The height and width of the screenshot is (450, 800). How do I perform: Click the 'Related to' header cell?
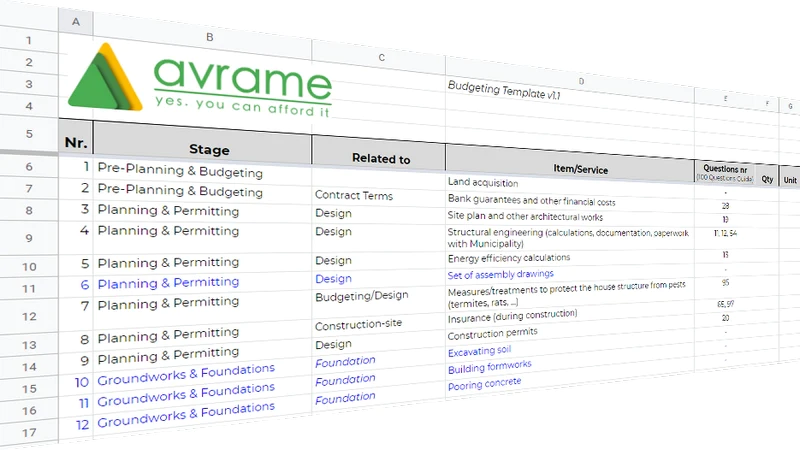click(380, 158)
